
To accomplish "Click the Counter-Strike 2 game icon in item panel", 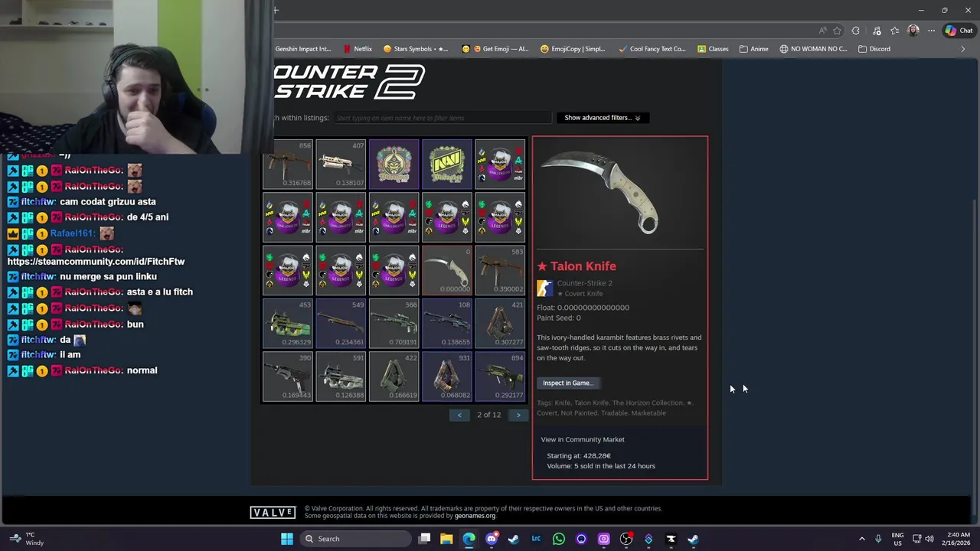I will (544, 288).
